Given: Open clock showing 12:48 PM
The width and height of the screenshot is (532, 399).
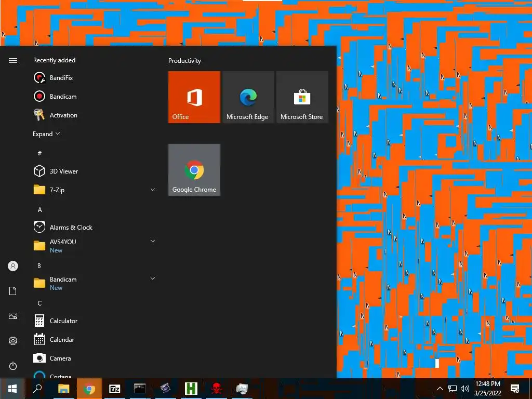Looking at the screenshot, I should point(487,389).
